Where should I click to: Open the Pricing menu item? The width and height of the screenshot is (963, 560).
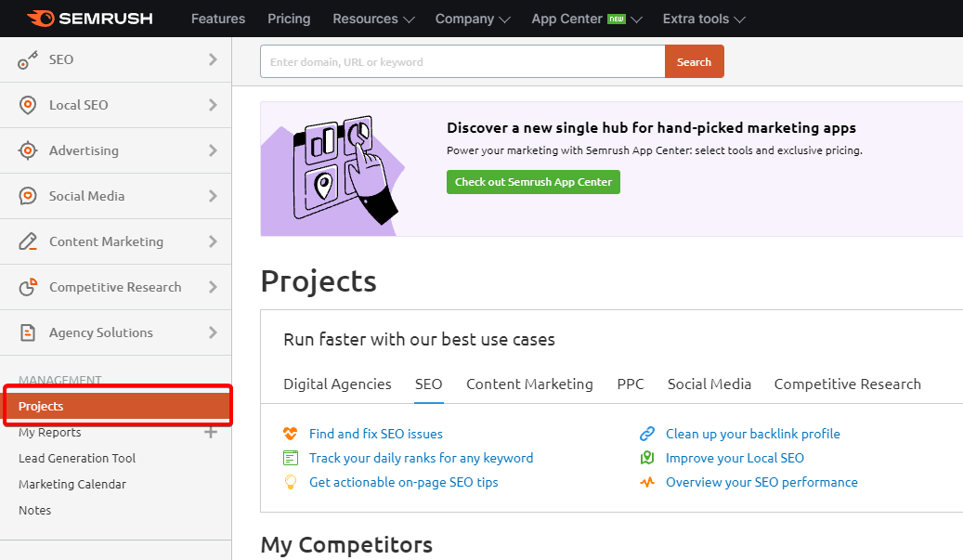[x=289, y=19]
